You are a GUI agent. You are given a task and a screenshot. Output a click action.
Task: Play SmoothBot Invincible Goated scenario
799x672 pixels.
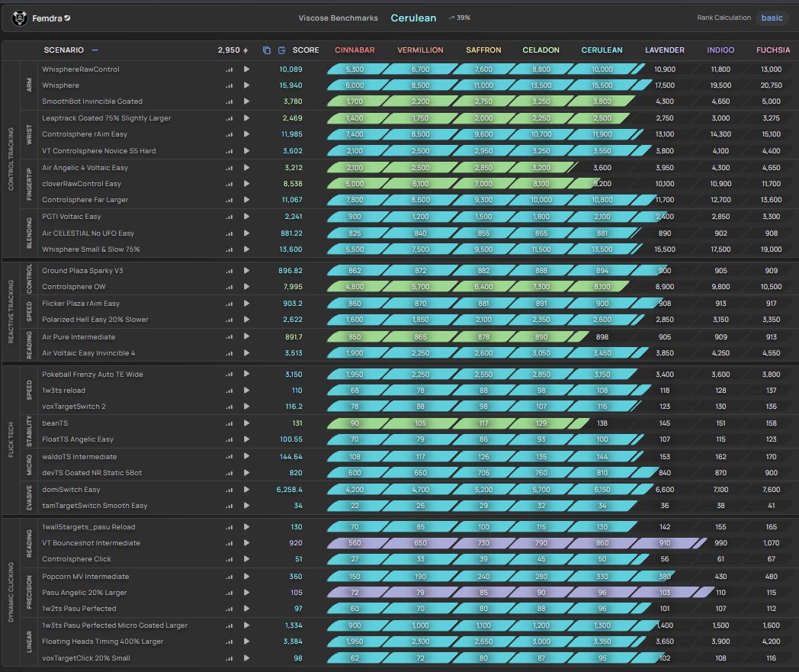246,101
